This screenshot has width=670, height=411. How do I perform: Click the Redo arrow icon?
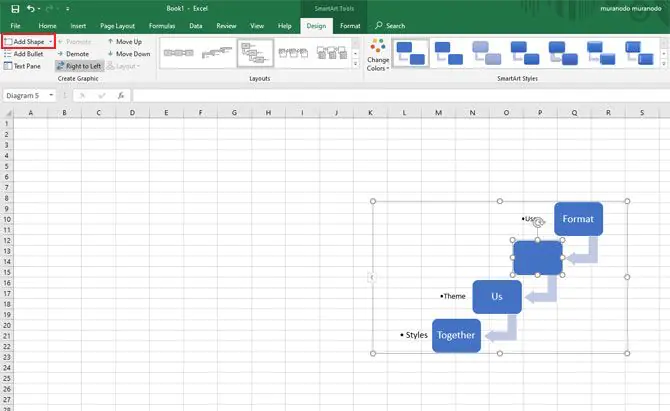49,9
